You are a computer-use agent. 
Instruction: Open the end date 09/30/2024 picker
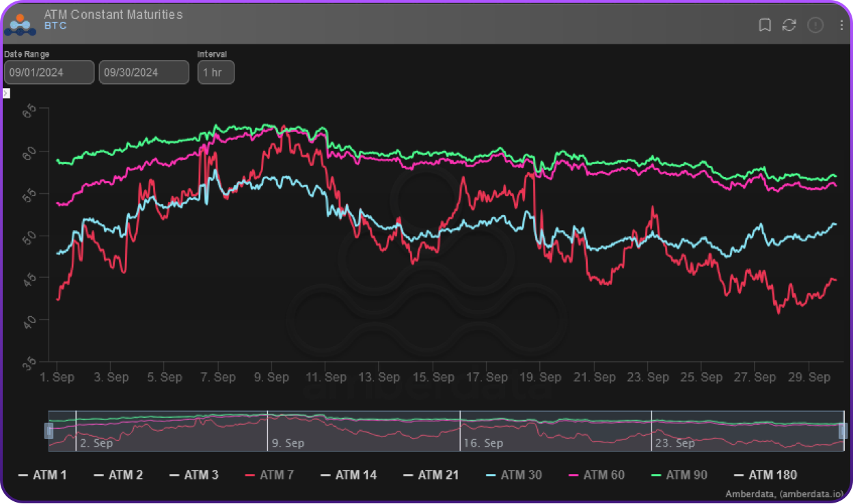coord(144,72)
